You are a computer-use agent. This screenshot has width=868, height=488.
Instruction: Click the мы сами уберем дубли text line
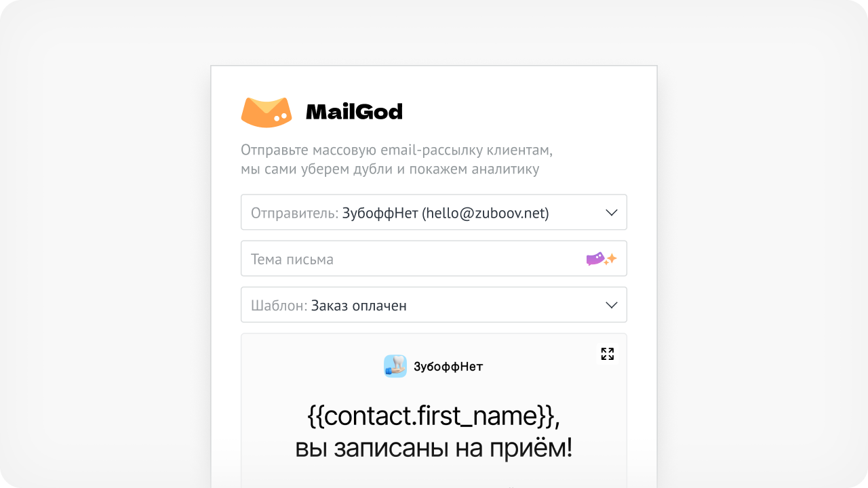[390, 169]
